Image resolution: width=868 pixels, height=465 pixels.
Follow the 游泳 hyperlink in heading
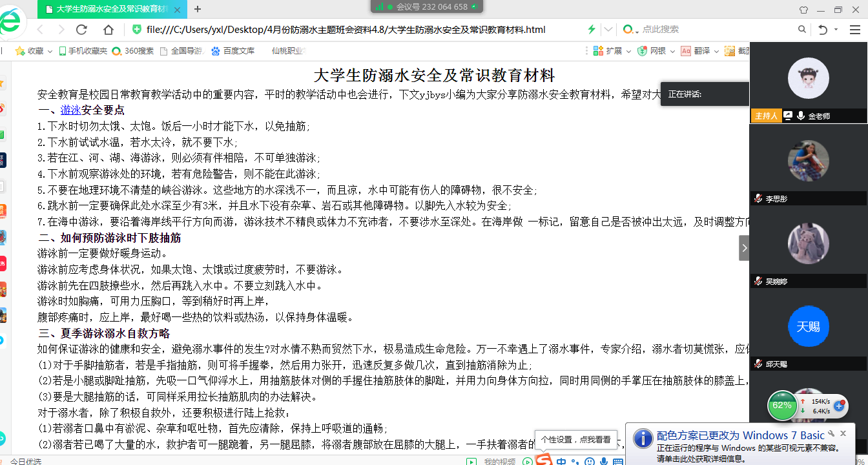click(71, 110)
